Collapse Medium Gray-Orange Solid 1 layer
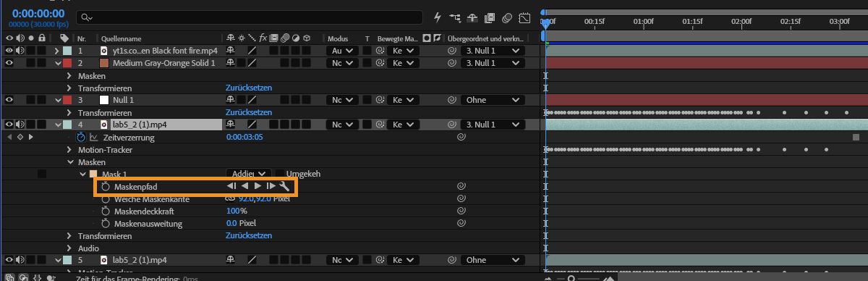Image resolution: width=868 pixels, height=281 pixels. pos(58,63)
